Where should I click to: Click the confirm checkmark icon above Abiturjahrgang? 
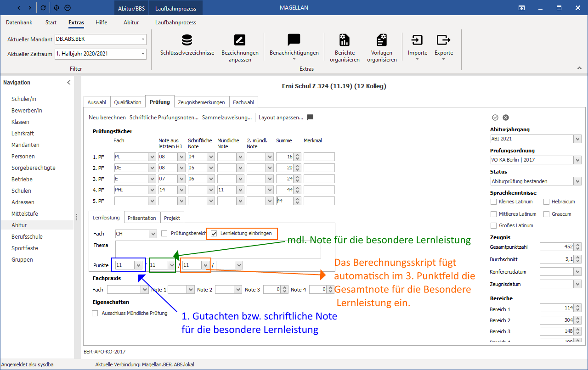[x=495, y=118]
